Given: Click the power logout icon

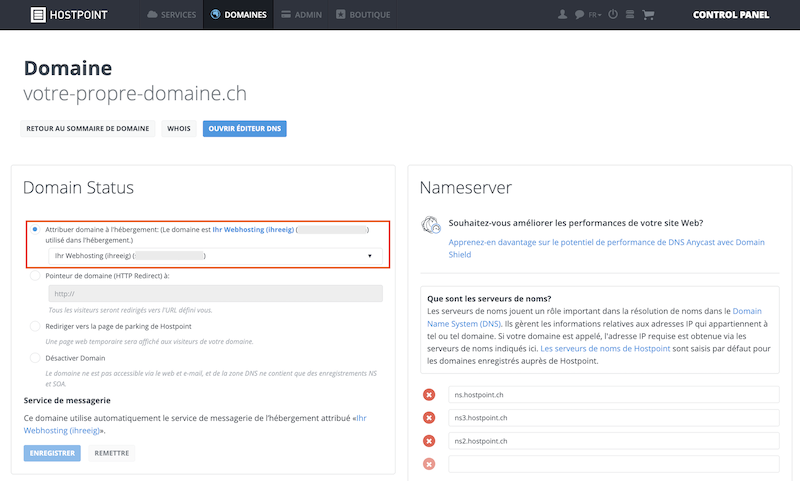Looking at the screenshot, I should 613,14.
